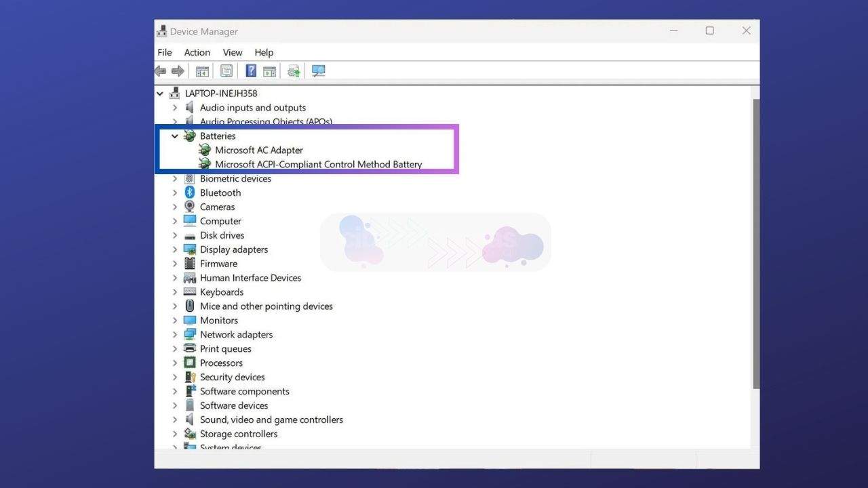Screen dimensions: 868x488
Task: Expand the Disk drives chevron
Action: pyautogui.click(x=174, y=236)
